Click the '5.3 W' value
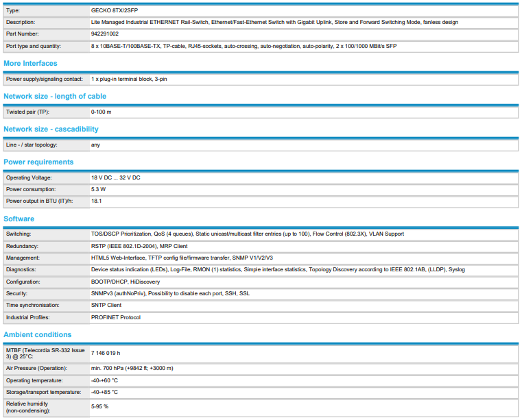 pos(98,190)
